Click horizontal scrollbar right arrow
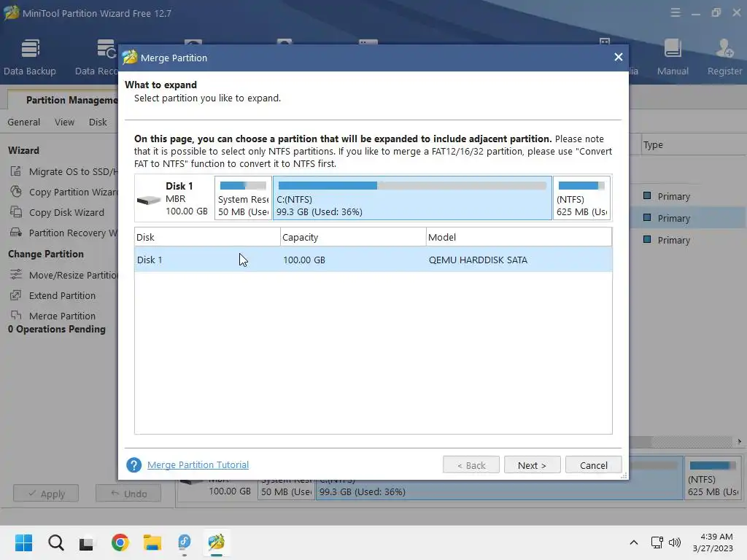Image resolution: width=747 pixels, height=560 pixels. pos(740,441)
